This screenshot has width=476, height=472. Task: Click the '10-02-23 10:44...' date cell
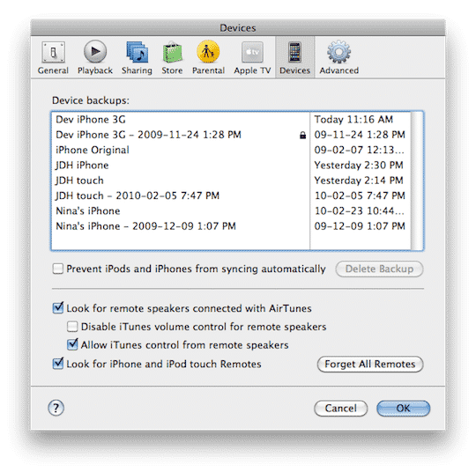(x=360, y=210)
